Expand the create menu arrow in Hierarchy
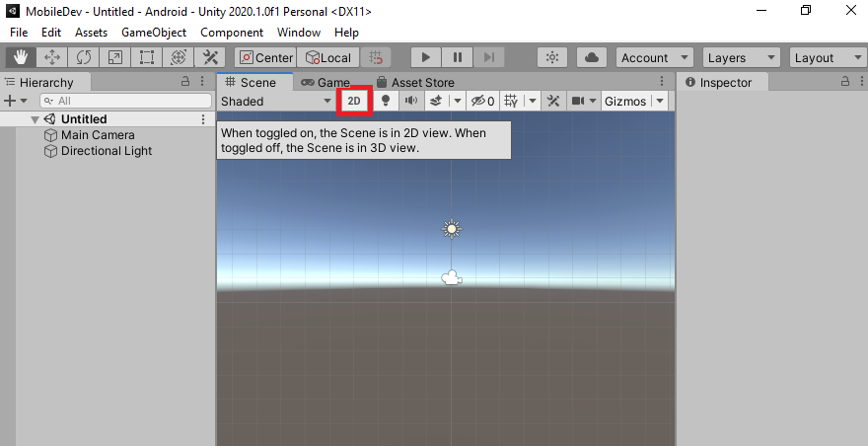 point(24,101)
